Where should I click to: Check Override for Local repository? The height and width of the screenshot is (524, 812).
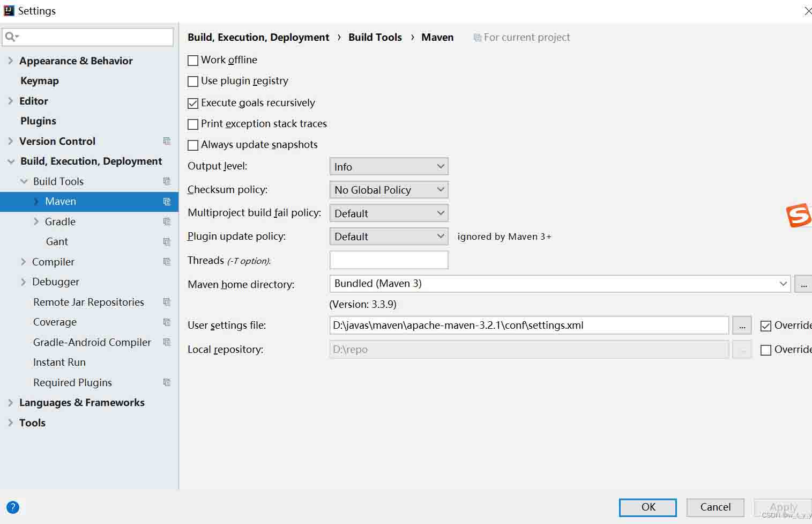[x=766, y=350]
